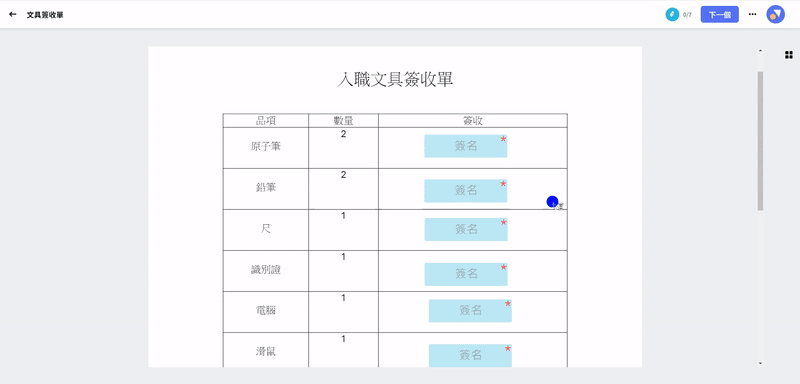Image resolution: width=800 pixels, height=384 pixels.
Task: Click the blue signature progress icon
Action: 672,14
